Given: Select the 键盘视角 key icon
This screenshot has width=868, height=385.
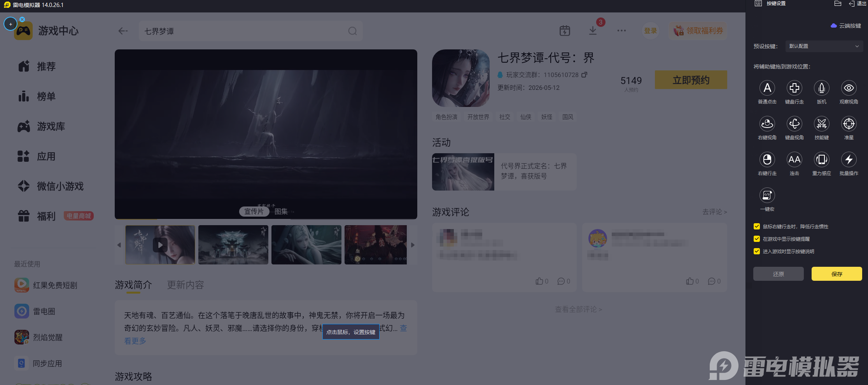Looking at the screenshot, I should [x=794, y=124].
